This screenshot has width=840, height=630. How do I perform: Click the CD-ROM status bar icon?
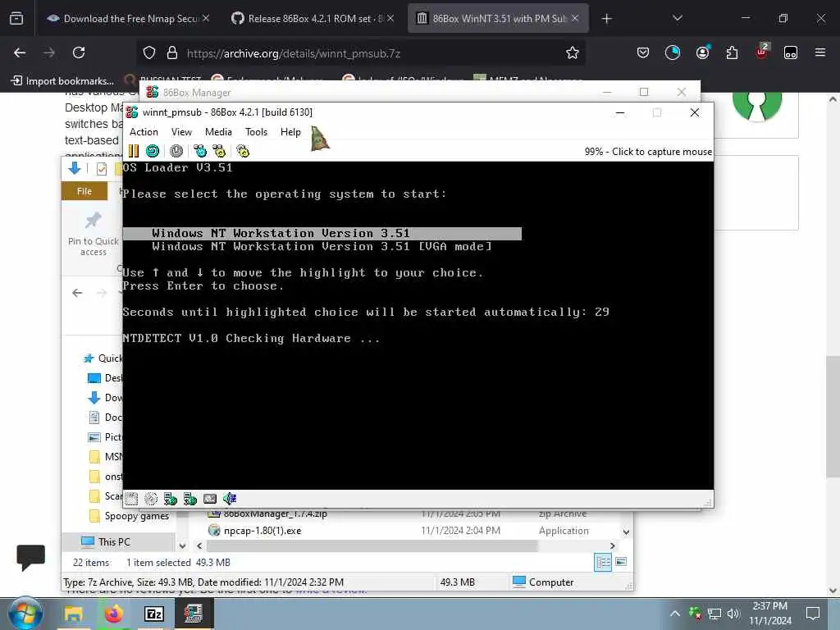[x=151, y=499]
